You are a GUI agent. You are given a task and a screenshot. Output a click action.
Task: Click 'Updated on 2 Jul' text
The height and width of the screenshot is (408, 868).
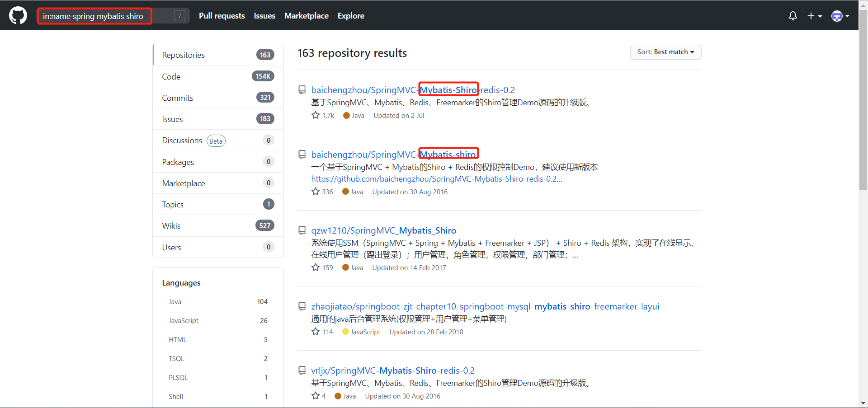click(x=399, y=116)
